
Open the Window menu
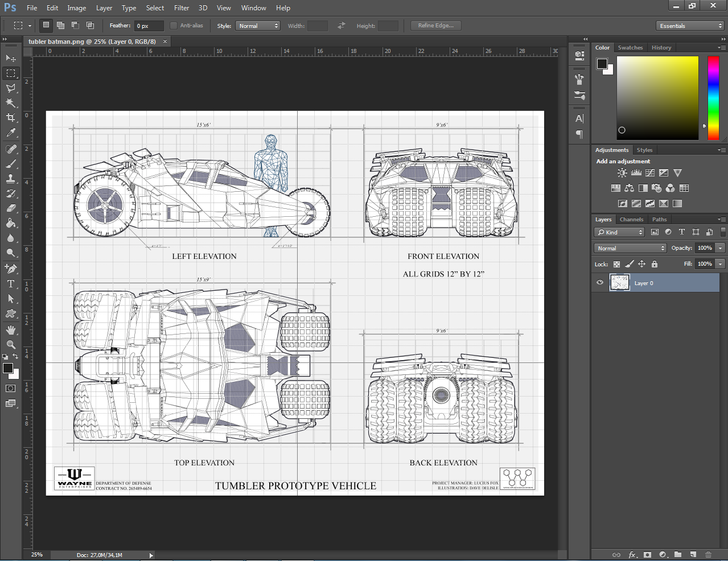coord(254,8)
